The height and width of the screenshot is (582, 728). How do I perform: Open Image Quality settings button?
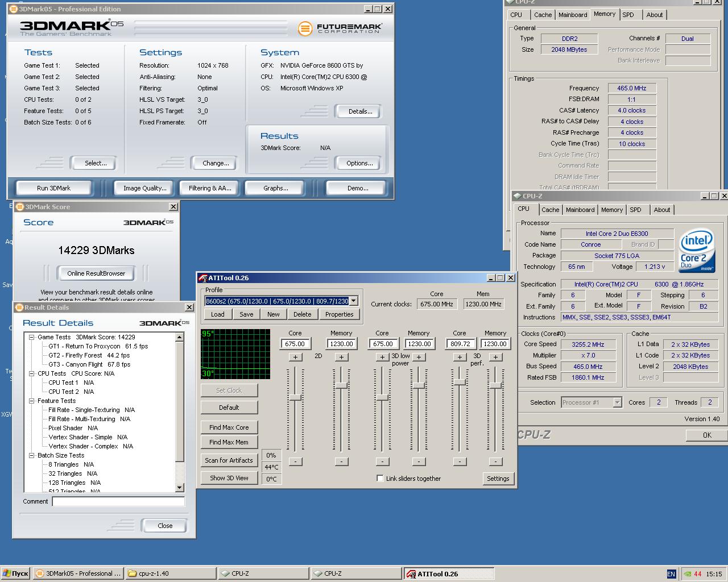(145, 188)
